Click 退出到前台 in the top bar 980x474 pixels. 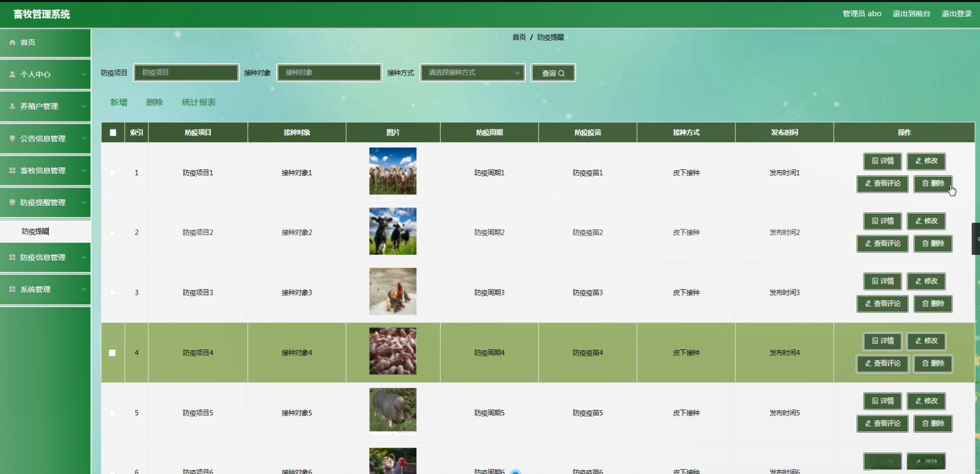coord(911,14)
